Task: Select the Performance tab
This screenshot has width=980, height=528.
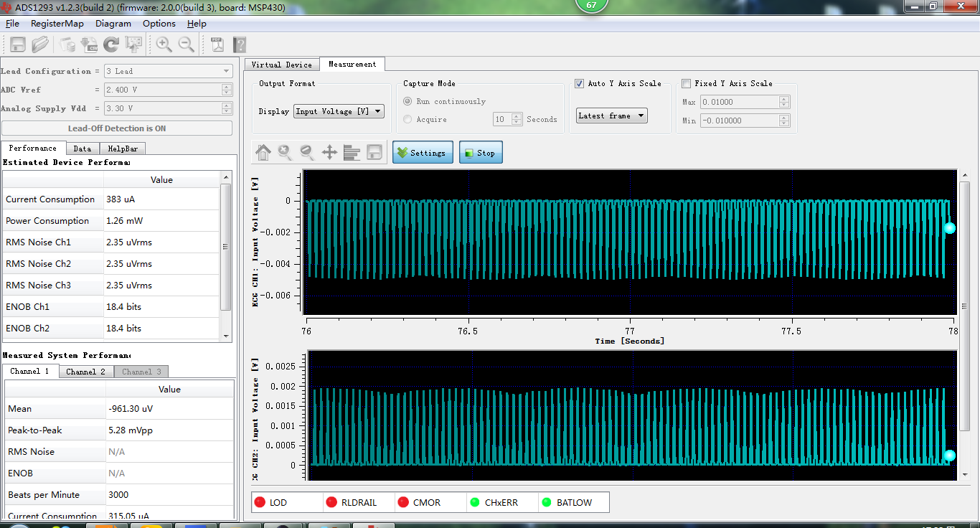Action: coord(33,148)
